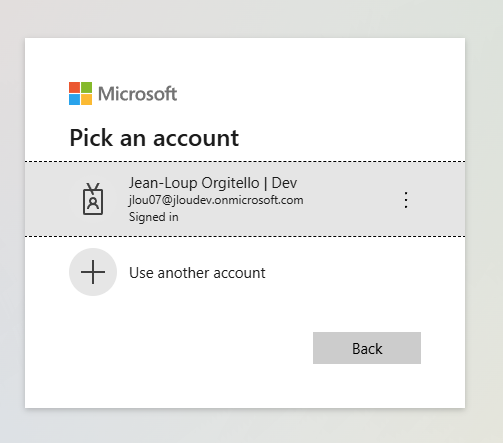Click the yellow square of the Microsoft logo
This screenshot has width=503, height=443.
(86, 99)
